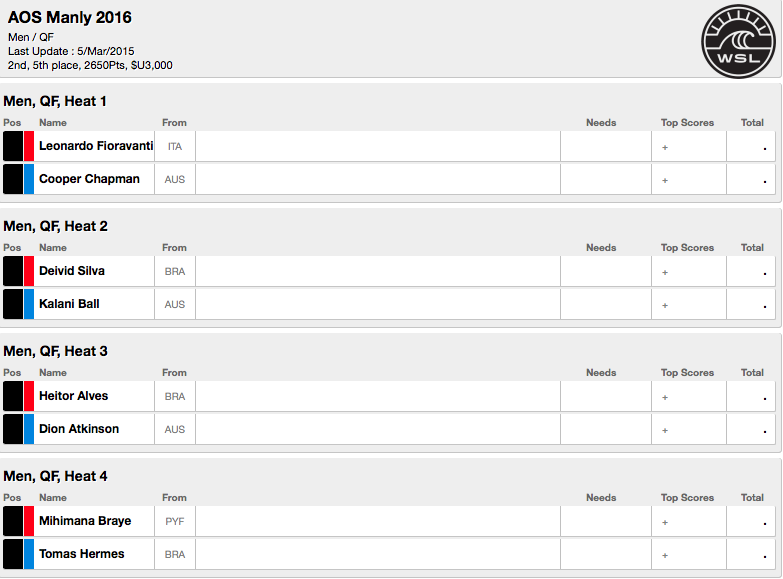Expand top scores for Leonardo Fioravanti
Viewport: 783px width, 579px height.
(665, 147)
